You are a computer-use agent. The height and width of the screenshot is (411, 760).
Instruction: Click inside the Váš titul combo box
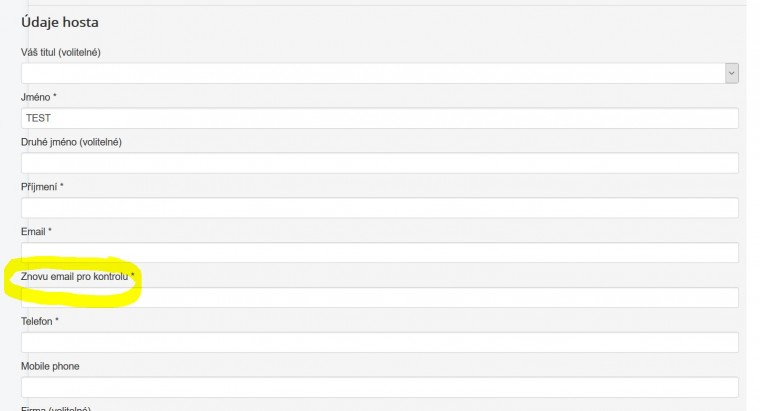370,73
